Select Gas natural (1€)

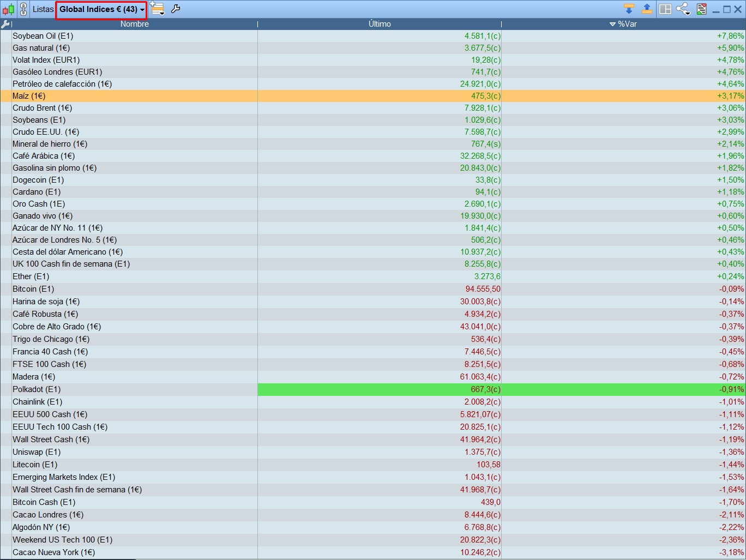point(41,48)
